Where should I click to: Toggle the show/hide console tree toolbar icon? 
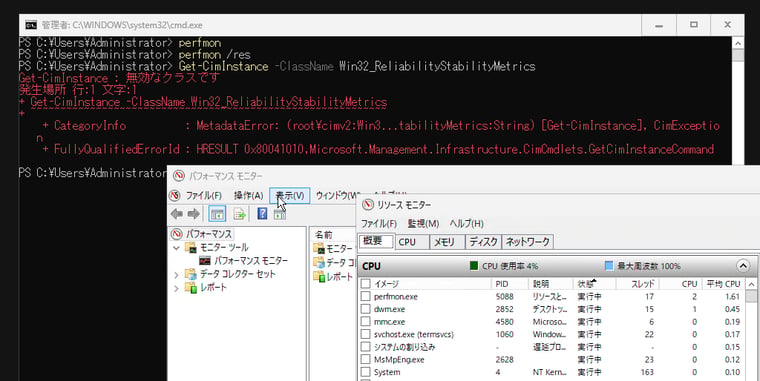[217, 214]
